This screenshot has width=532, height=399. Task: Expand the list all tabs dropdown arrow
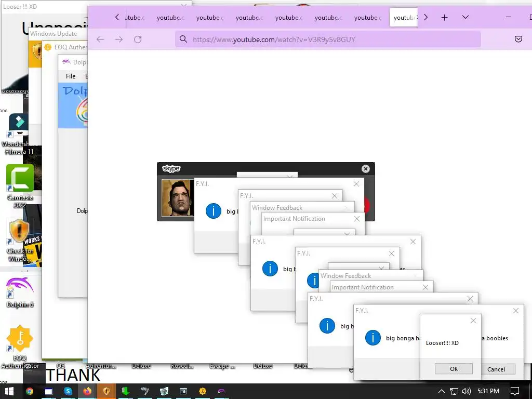point(465,17)
